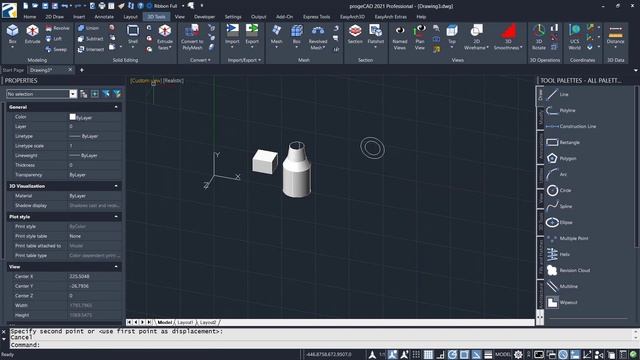Collapse the View properties section
Image resolution: width=640 pixels, height=360 pixels.
click(x=116, y=267)
